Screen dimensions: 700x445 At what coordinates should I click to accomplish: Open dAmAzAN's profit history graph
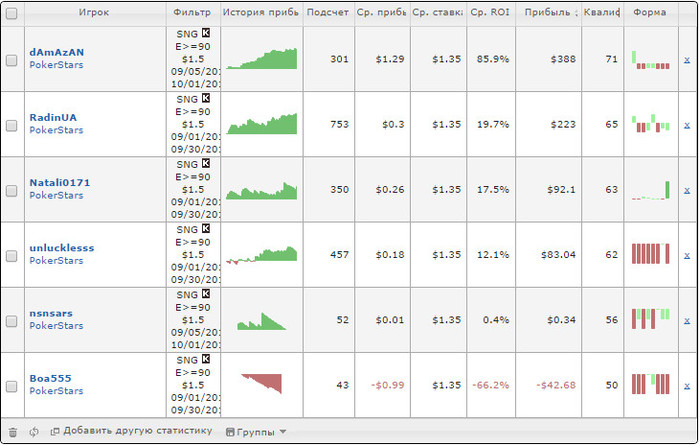click(262, 59)
